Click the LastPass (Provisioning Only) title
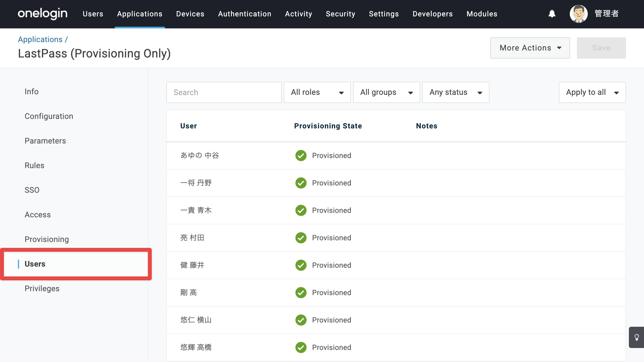 coord(94,53)
